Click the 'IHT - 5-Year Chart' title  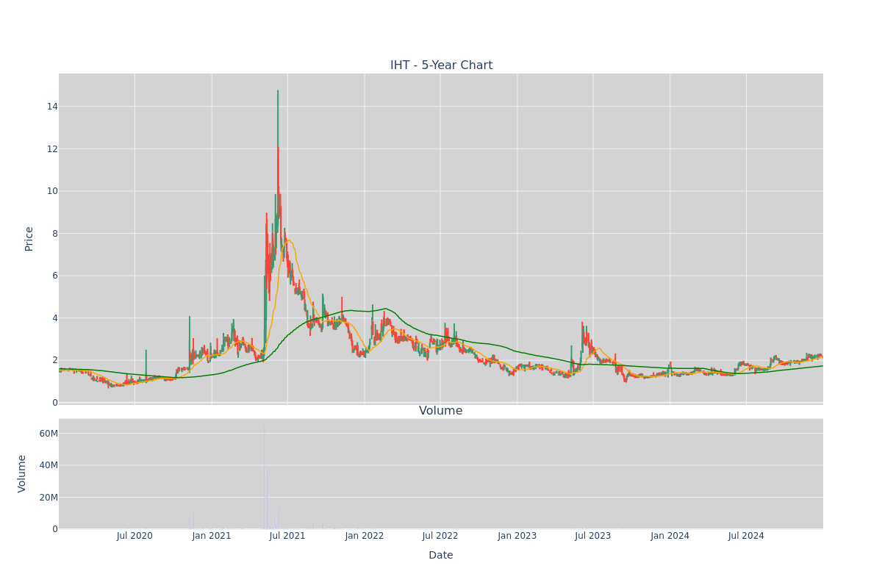441,65
